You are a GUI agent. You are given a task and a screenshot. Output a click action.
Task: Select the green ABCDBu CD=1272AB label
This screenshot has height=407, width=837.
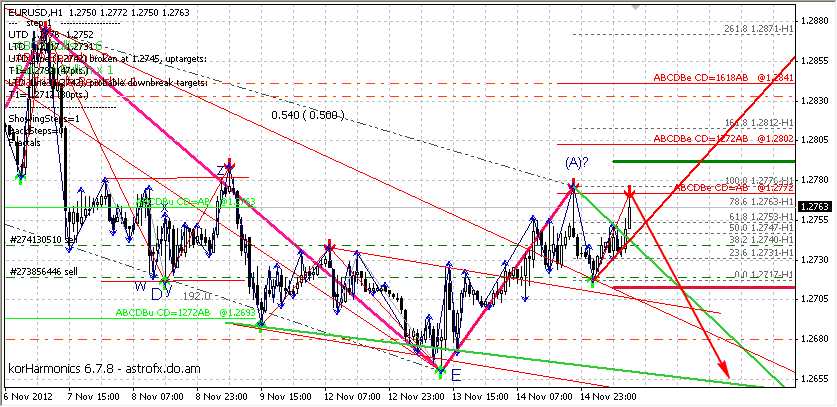[182, 311]
